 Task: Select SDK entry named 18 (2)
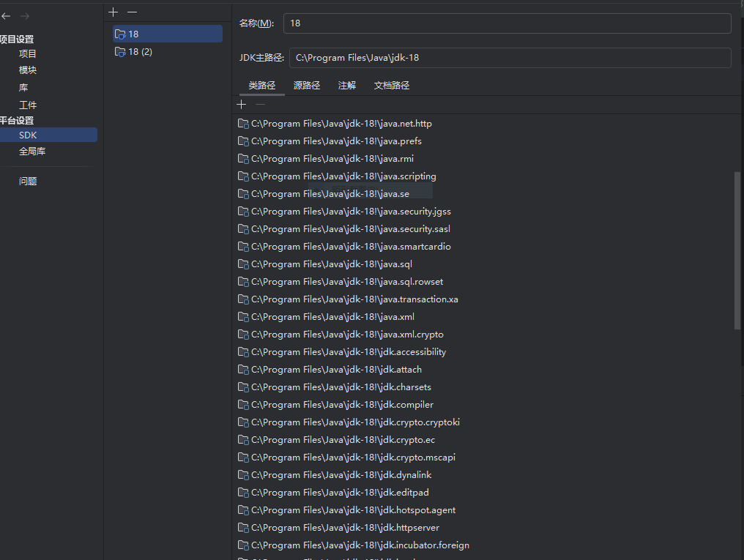tap(168, 52)
